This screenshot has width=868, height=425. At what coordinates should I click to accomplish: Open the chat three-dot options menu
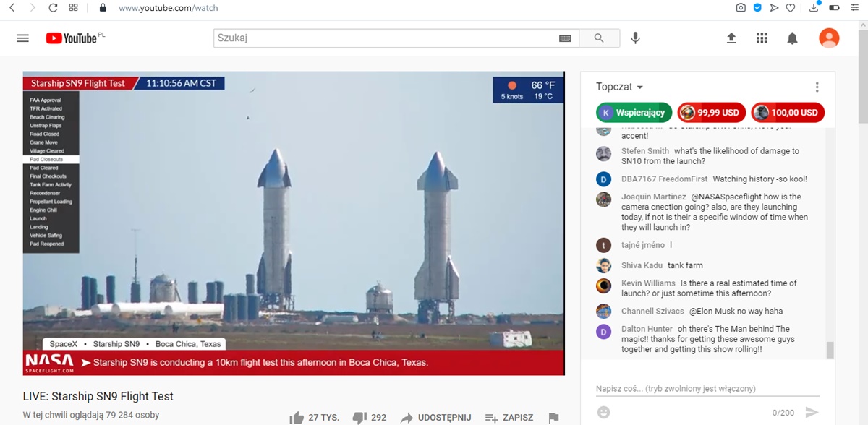pyautogui.click(x=817, y=87)
